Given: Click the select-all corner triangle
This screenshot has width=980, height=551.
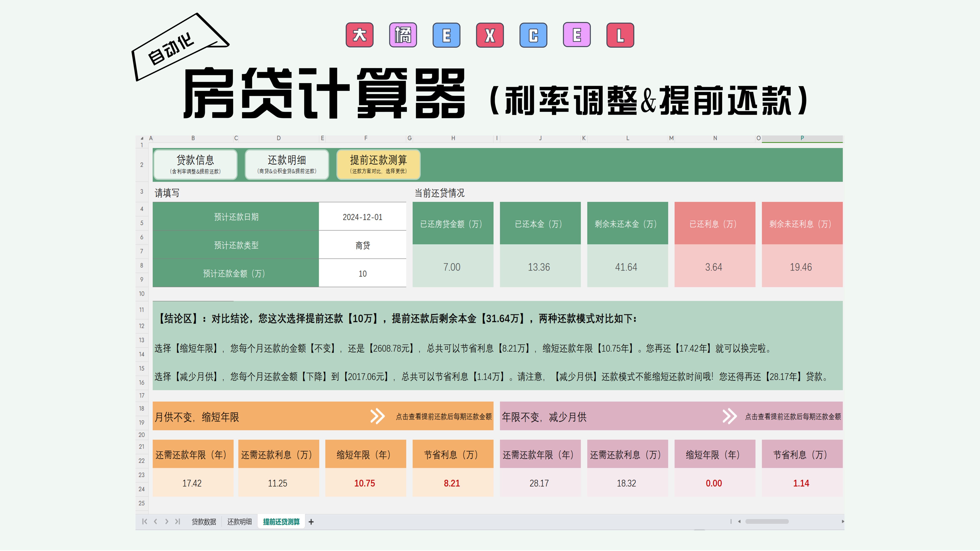Looking at the screenshot, I should [x=142, y=138].
